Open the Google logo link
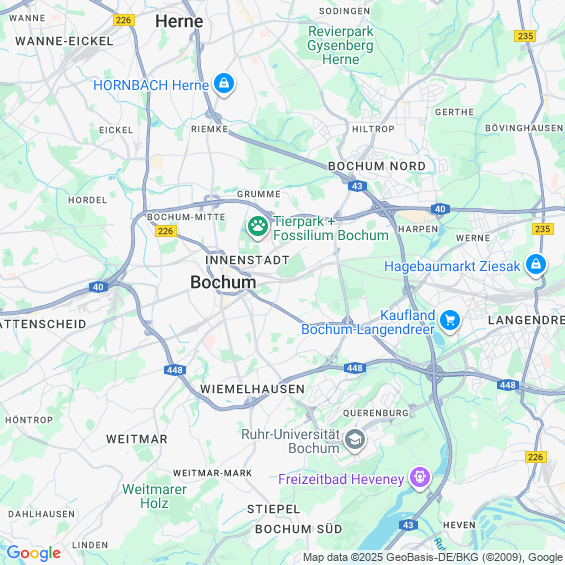Viewport: 565px width, 565px height. (34, 553)
